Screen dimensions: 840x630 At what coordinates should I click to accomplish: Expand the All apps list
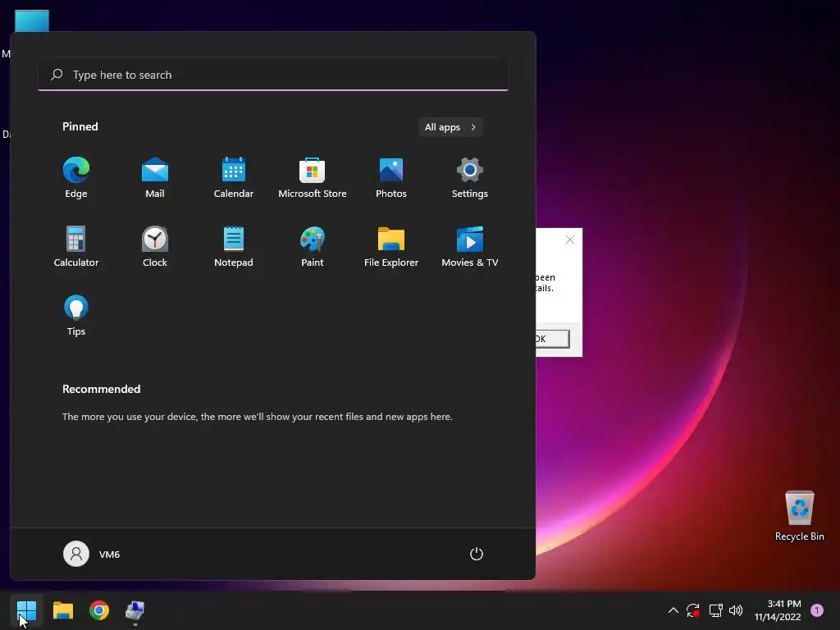(450, 127)
